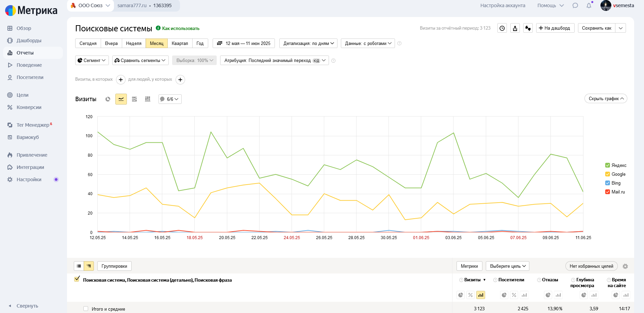Click Скрыть график button

[606, 98]
